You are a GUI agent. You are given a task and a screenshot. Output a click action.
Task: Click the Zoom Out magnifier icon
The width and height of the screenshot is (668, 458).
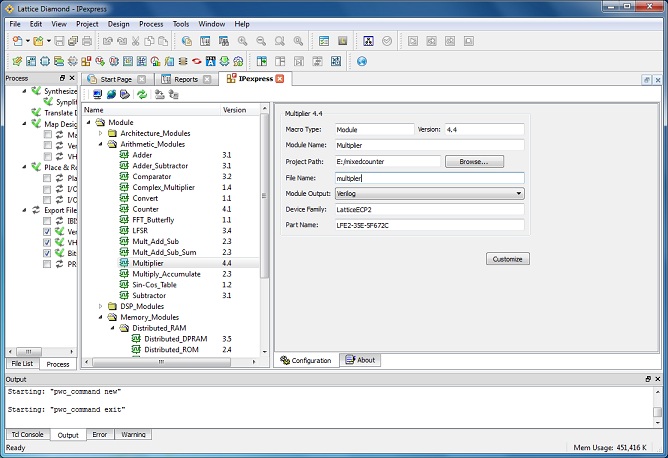[x=261, y=41]
